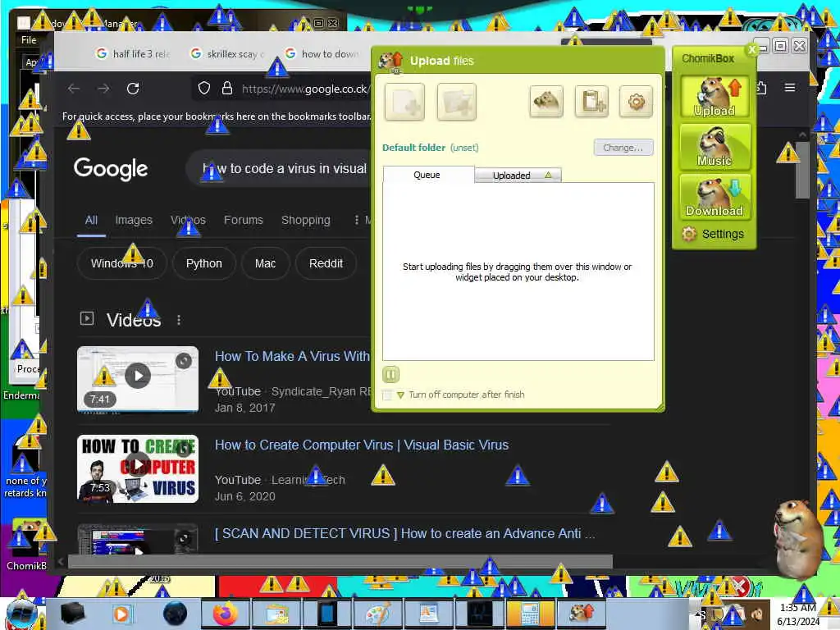Open How to Create Computer Virus link
Image resolution: width=840 pixels, height=630 pixels.
362,445
